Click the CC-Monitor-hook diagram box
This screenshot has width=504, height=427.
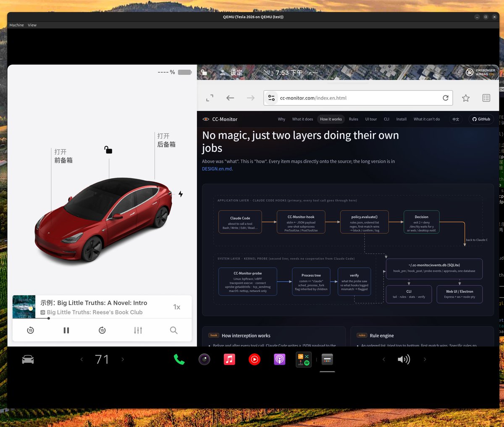tap(301, 222)
